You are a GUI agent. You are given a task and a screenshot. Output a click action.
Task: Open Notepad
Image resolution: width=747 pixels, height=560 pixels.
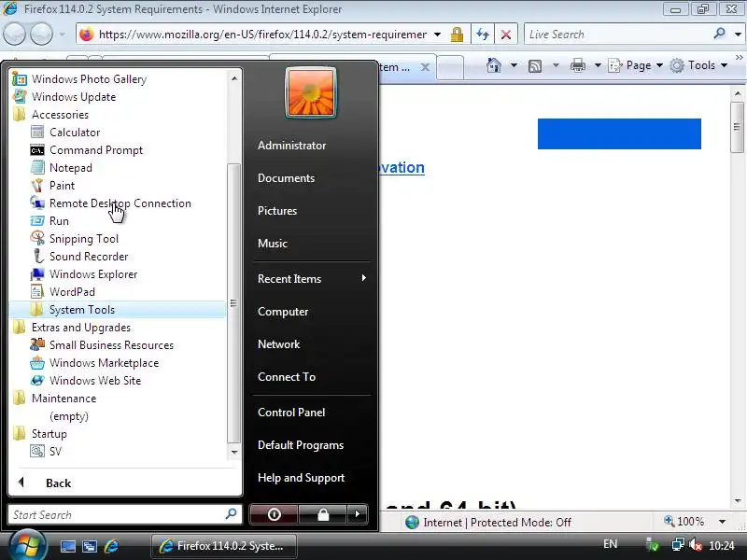tap(71, 168)
